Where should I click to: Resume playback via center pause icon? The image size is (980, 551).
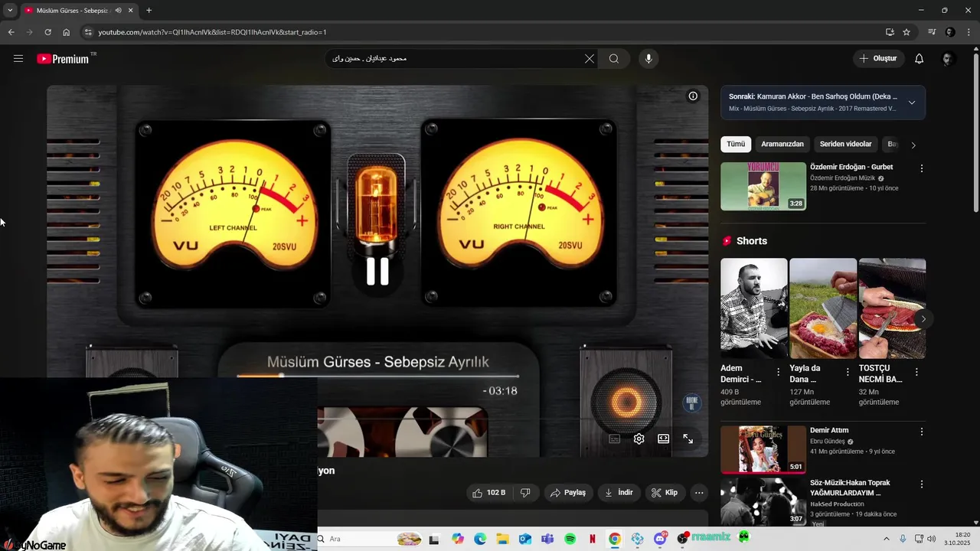click(x=377, y=271)
